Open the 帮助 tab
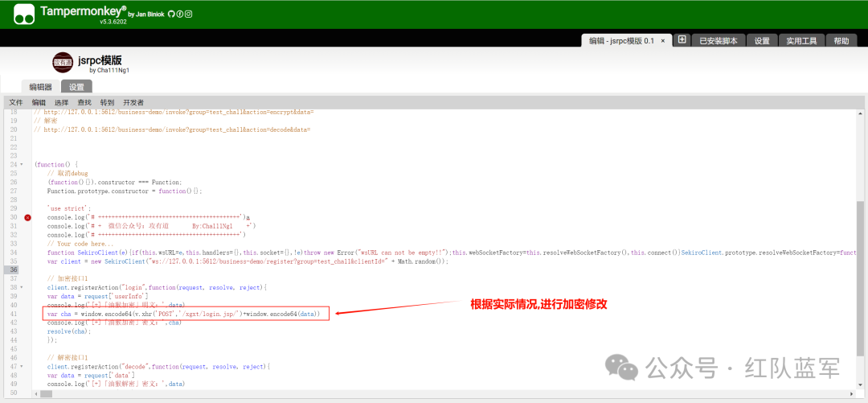The width and height of the screenshot is (868, 403). pyautogui.click(x=841, y=40)
